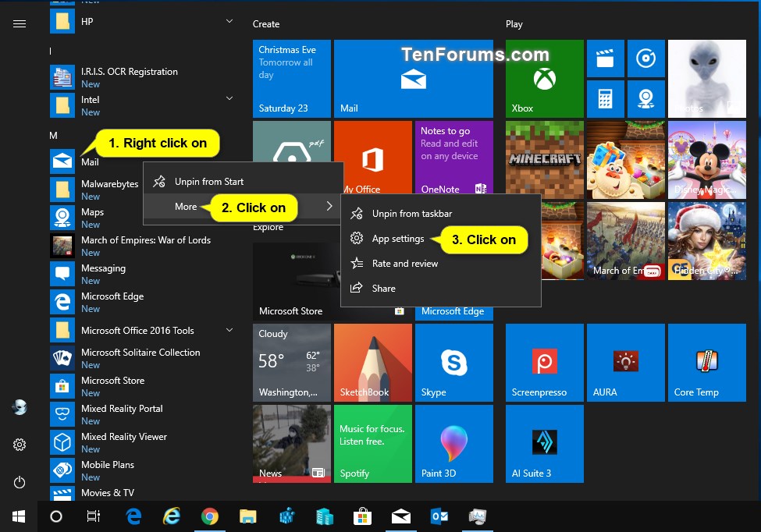Expand the HP folder in app list
761x532 pixels.
tap(229, 22)
